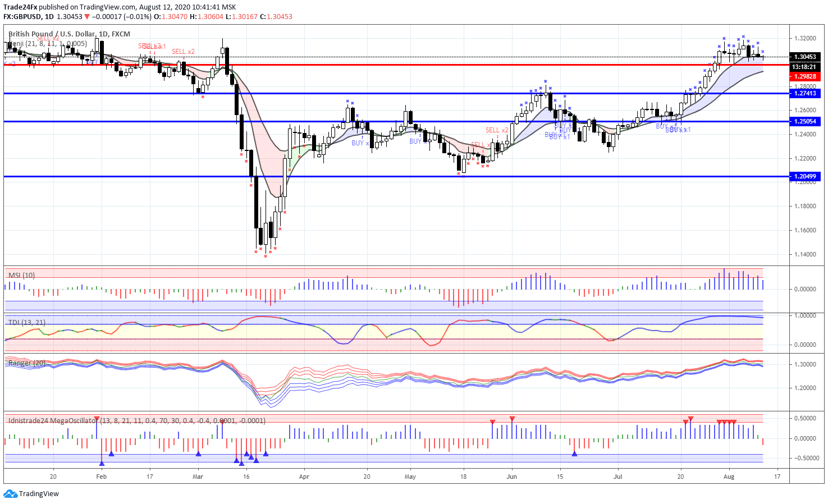Select the blue 1.20499 price label

[x=805, y=176]
